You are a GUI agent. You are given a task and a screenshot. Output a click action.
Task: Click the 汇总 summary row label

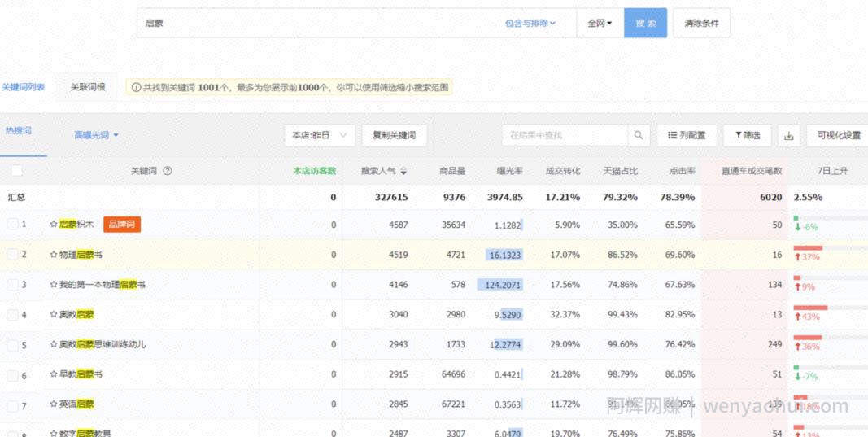(x=16, y=197)
